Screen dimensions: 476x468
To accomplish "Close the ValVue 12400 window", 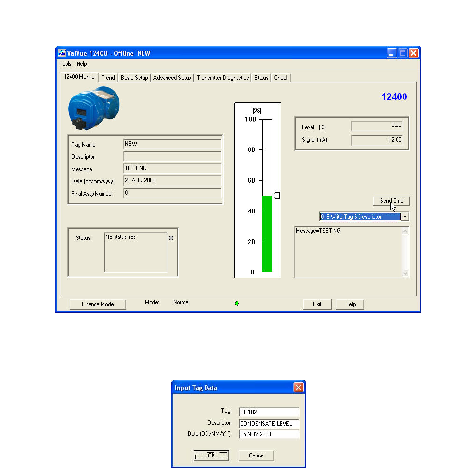I will coord(413,53).
